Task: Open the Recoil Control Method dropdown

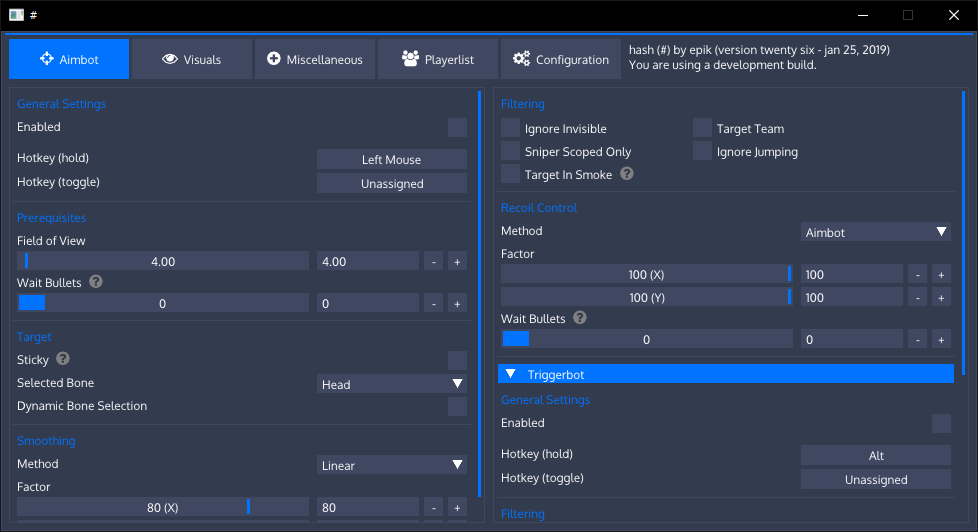Action: point(876,232)
